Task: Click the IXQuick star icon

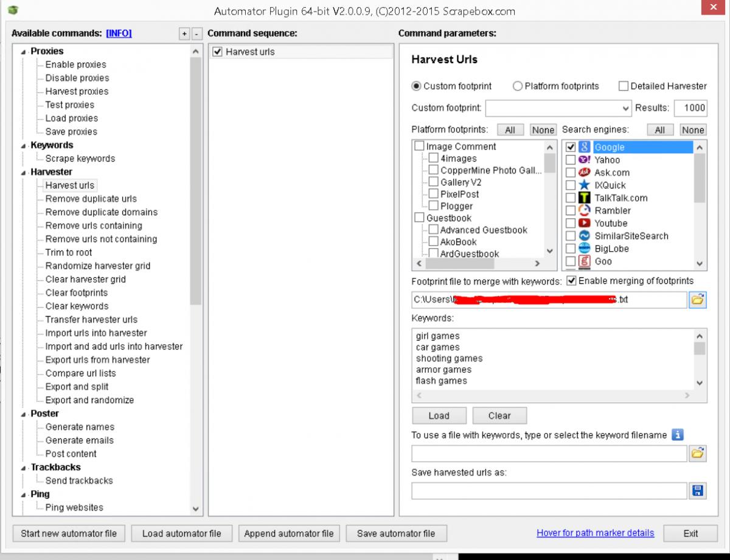Action: click(584, 185)
